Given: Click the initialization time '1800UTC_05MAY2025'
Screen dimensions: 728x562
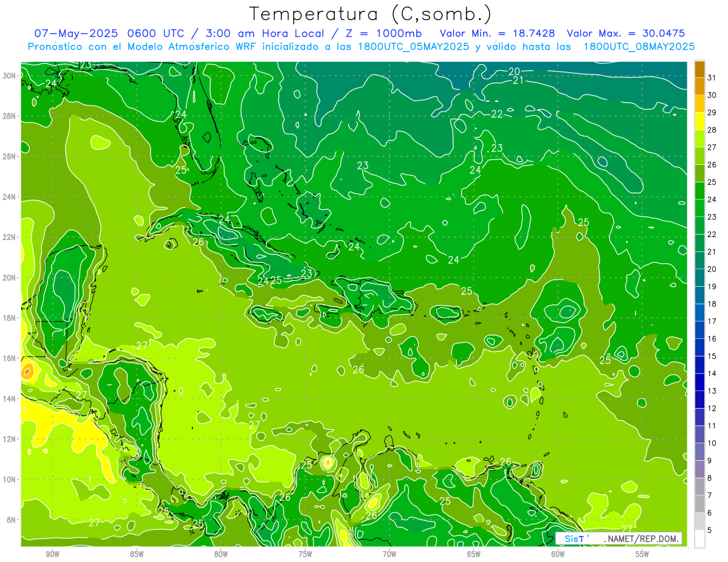Looking at the screenshot, I should (413, 47).
